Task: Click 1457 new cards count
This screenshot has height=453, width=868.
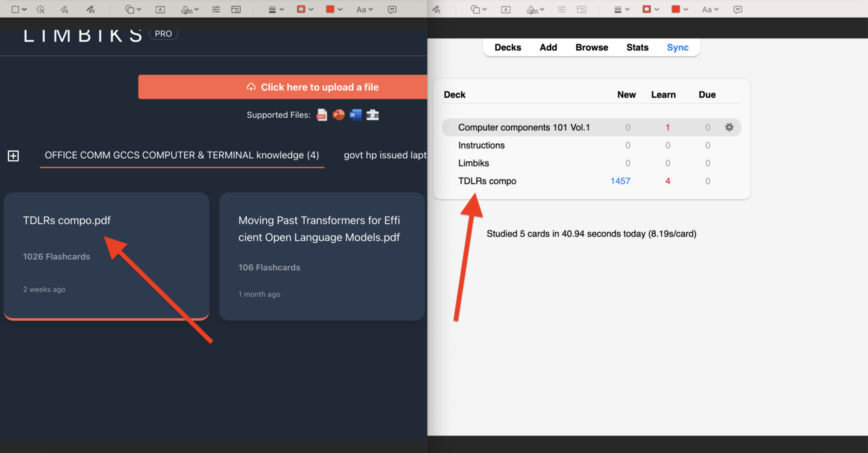Action: point(620,181)
